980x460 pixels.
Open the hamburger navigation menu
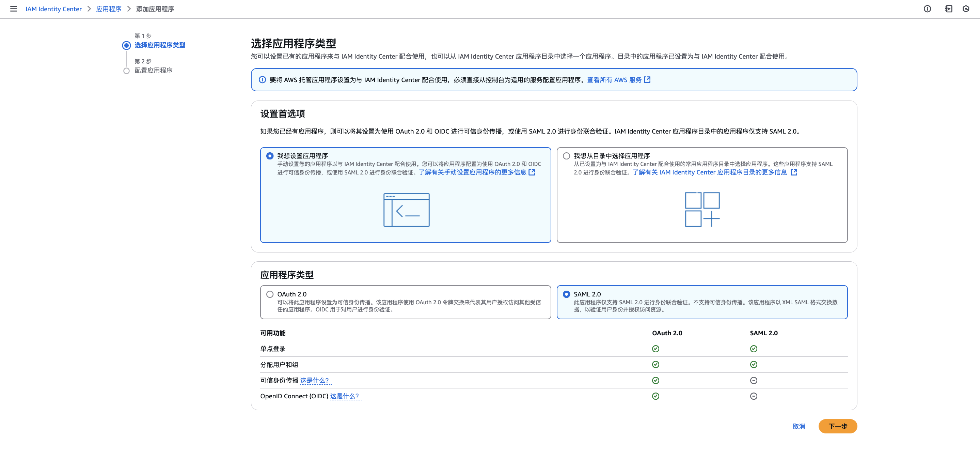(13, 9)
